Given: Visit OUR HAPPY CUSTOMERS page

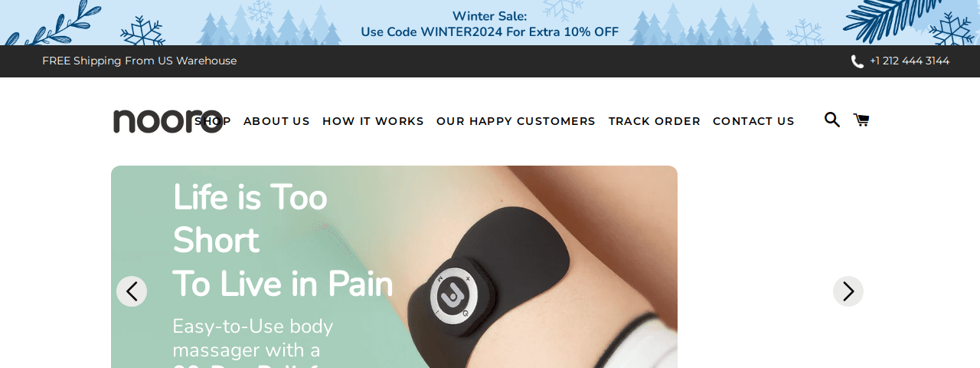Looking at the screenshot, I should 516,121.
